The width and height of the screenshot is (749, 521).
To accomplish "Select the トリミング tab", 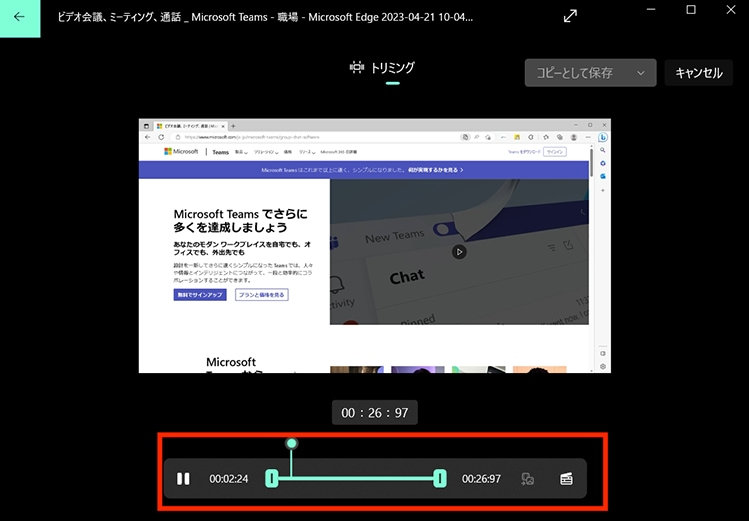I will [x=382, y=68].
